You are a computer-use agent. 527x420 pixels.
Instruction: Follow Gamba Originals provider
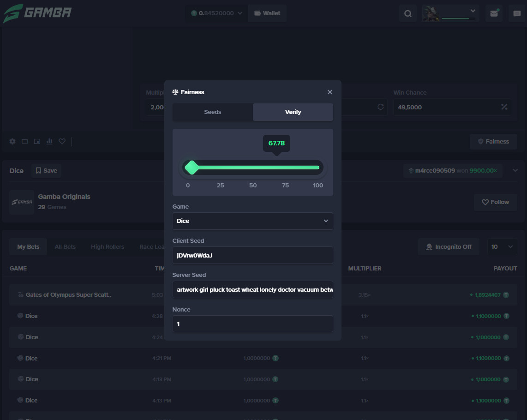pyautogui.click(x=496, y=202)
